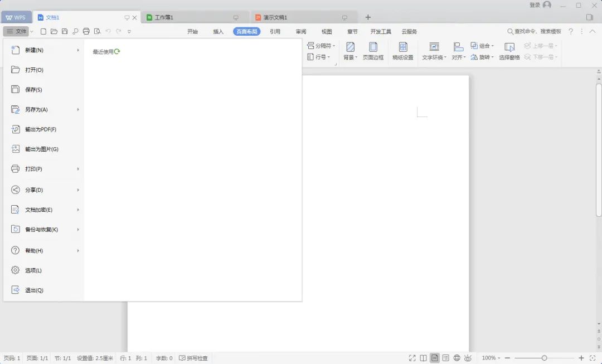Select 退出(Q) to quit

(x=43, y=290)
